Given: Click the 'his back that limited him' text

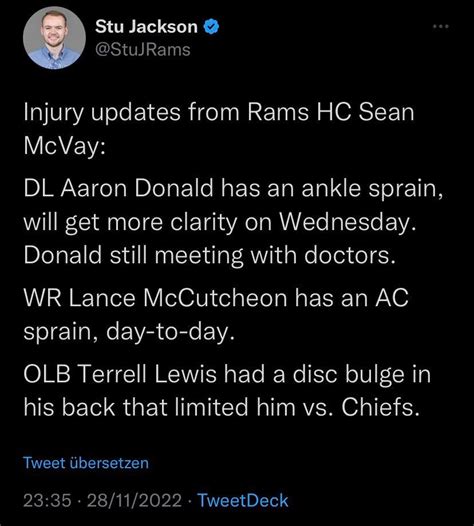Looking at the screenshot, I should coord(158,408).
